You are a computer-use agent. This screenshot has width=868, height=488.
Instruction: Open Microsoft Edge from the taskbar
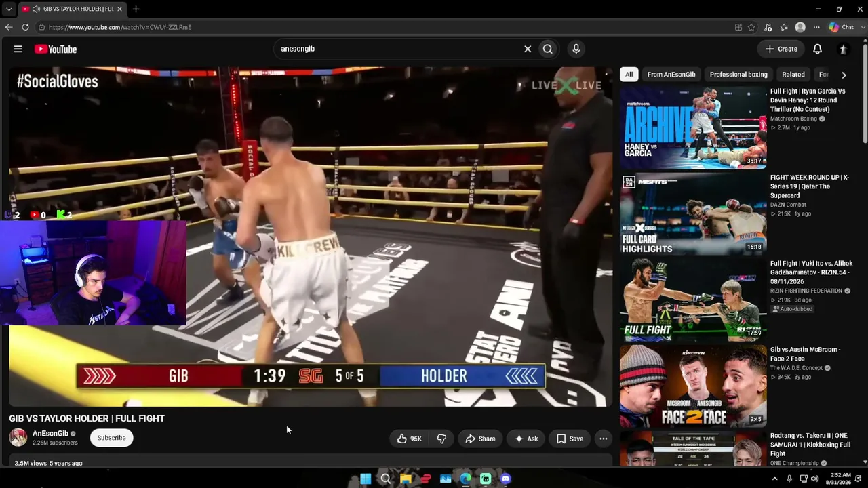[x=465, y=479]
